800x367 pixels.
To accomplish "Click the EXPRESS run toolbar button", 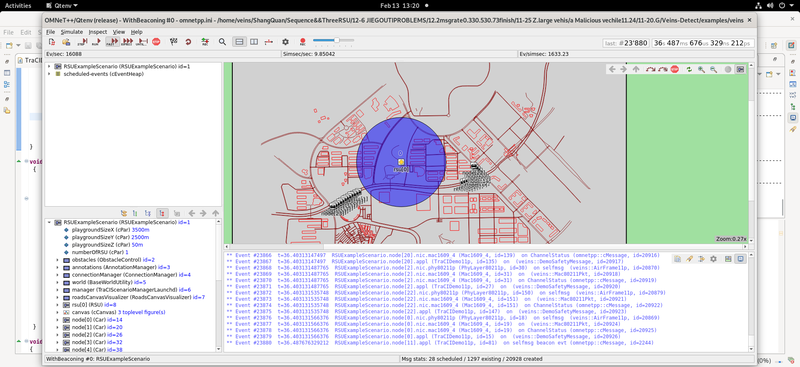I will coord(127,42).
